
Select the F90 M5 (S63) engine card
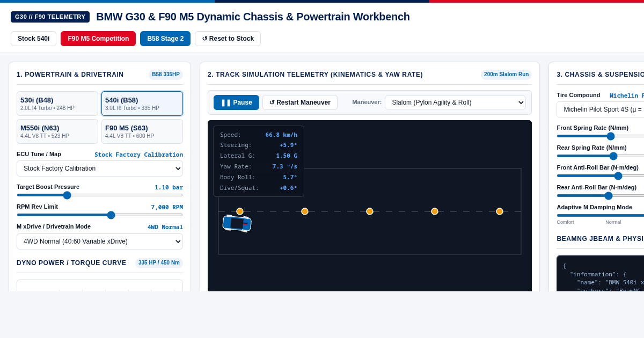point(142,131)
